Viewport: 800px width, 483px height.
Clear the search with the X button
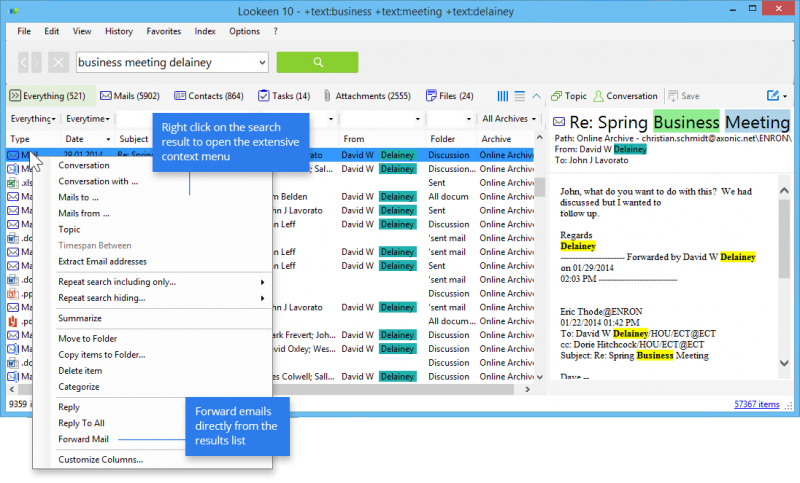coord(59,62)
